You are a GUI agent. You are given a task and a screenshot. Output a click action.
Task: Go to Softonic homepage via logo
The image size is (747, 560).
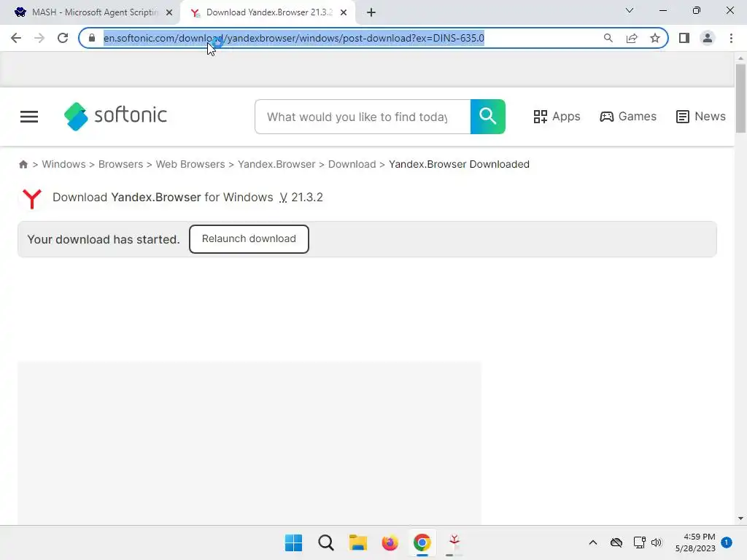coord(115,116)
